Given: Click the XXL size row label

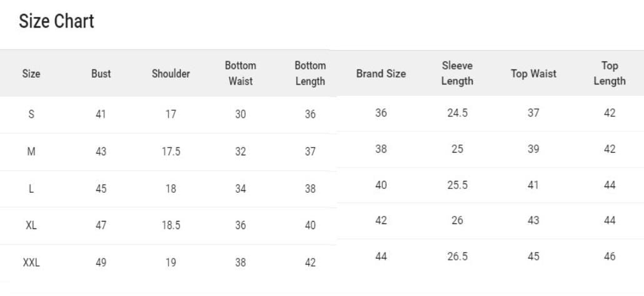Looking at the screenshot, I should tap(31, 263).
